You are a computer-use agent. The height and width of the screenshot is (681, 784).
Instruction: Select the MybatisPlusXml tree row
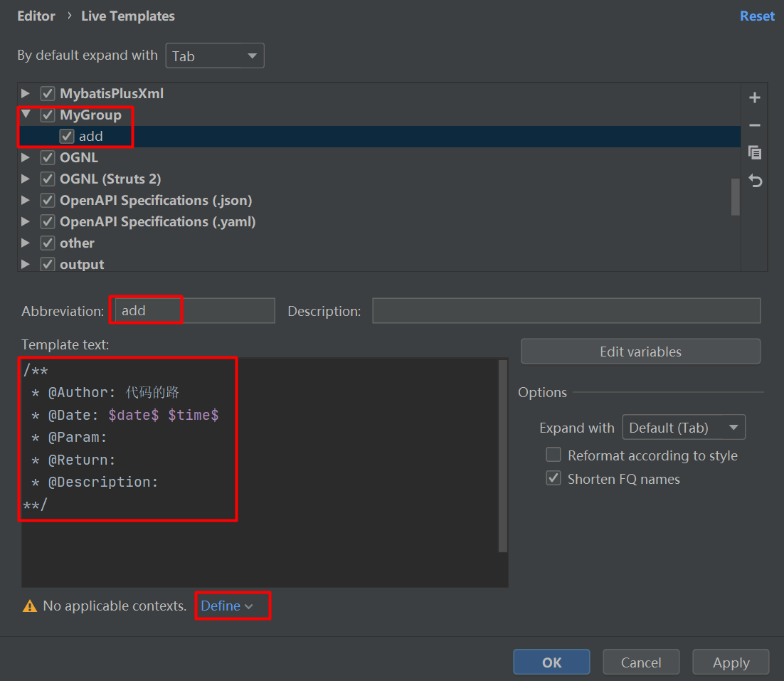tap(379, 93)
